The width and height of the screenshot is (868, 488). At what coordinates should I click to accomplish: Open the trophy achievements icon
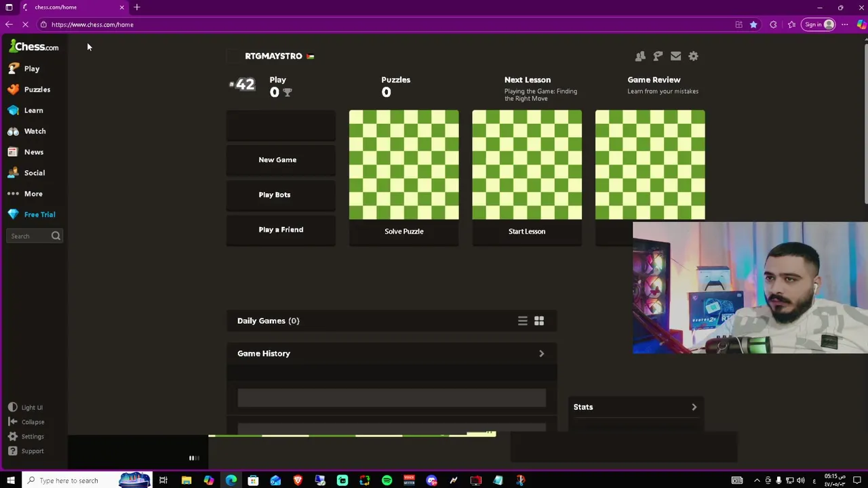658,56
